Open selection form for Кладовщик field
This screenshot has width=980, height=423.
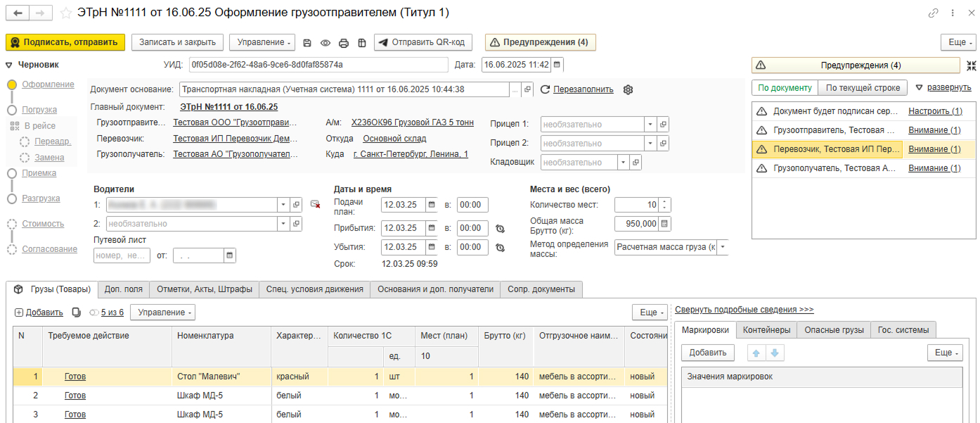[x=636, y=163]
